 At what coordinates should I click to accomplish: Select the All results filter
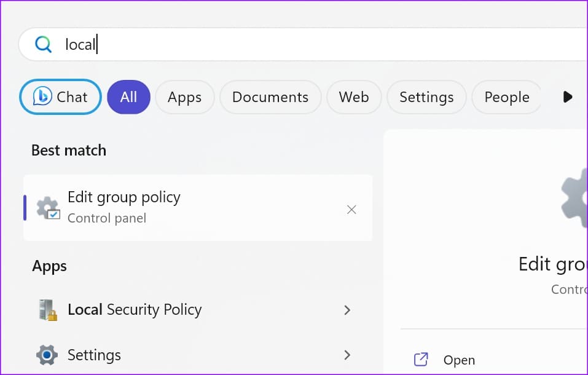128,97
